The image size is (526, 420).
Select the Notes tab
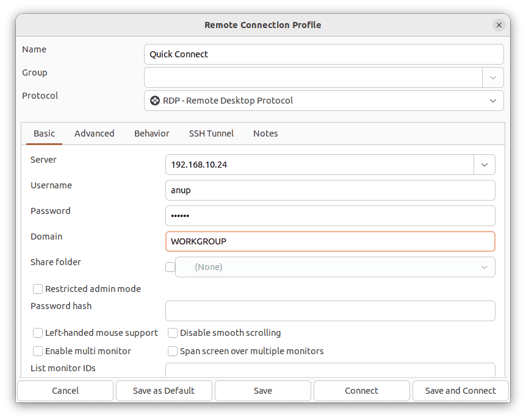click(265, 133)
